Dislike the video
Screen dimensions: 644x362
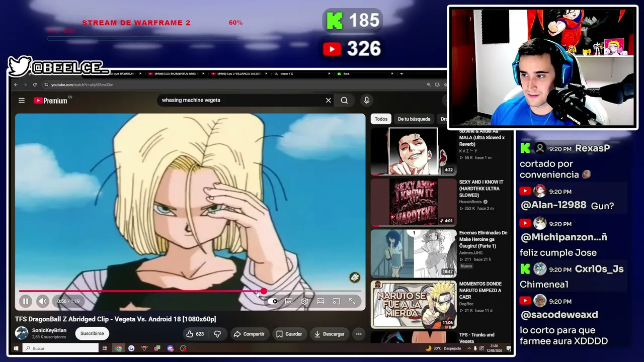pyautogui.click(x=217, y=334)
